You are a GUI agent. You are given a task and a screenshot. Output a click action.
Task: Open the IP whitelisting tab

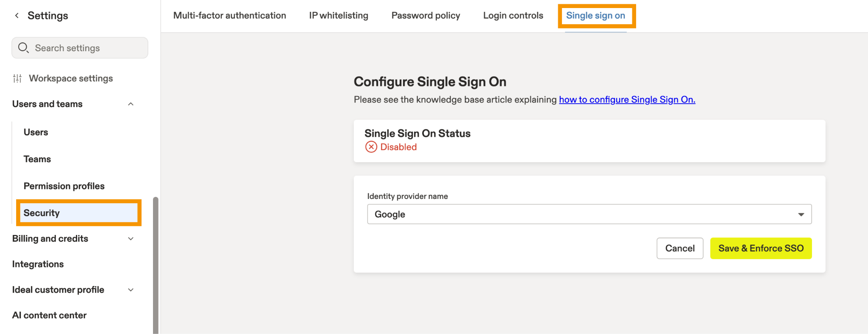click(x=339, y=16)
